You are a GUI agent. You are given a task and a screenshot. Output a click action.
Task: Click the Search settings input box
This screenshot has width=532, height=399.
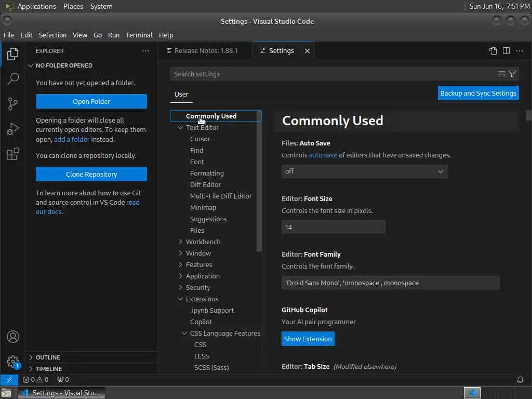pos(332,74)
